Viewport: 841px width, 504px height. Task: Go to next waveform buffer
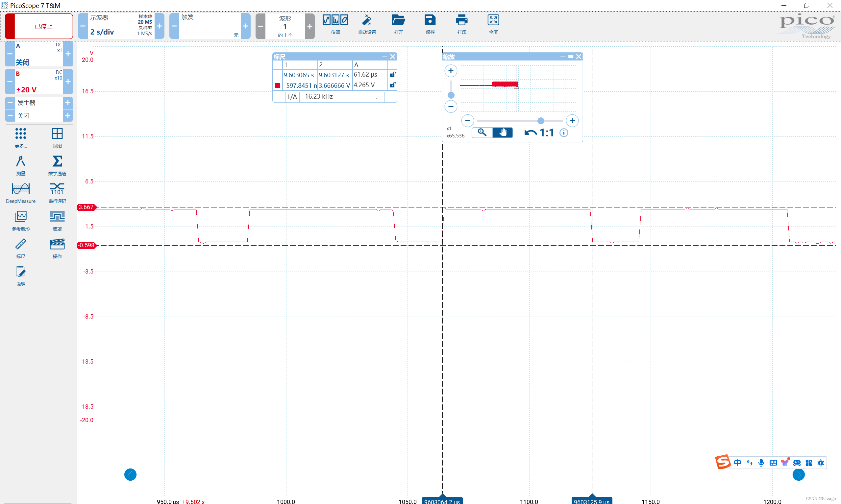[310, 26]
